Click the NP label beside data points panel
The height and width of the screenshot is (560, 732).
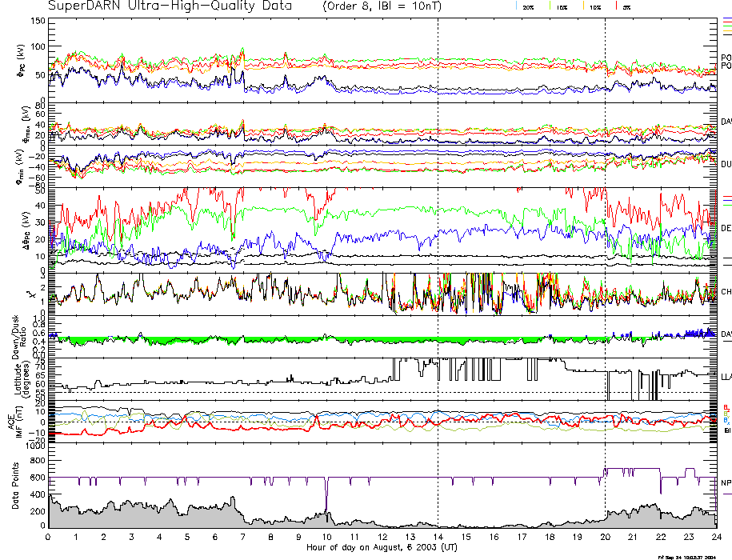pos(726,483)
